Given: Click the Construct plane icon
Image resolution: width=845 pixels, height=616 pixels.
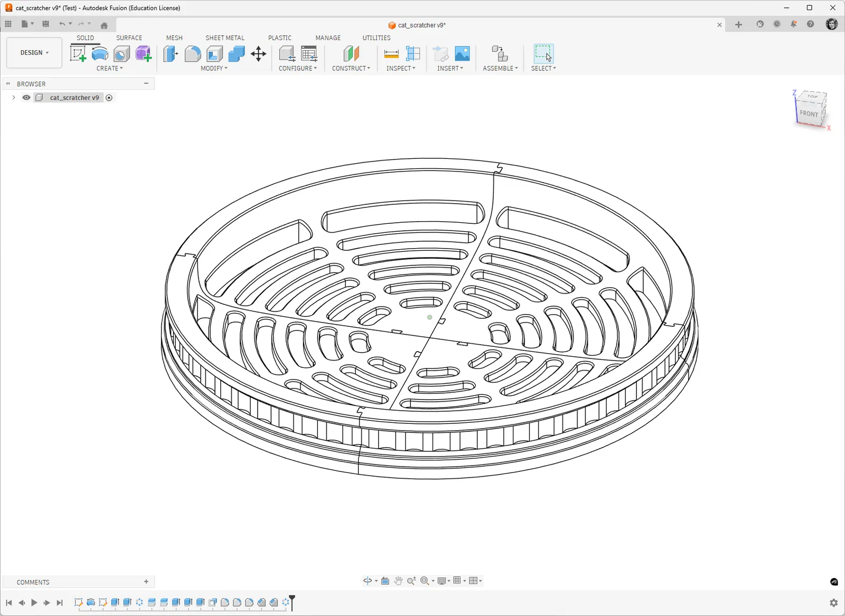Looking at the screenshot, I should 351,54.
